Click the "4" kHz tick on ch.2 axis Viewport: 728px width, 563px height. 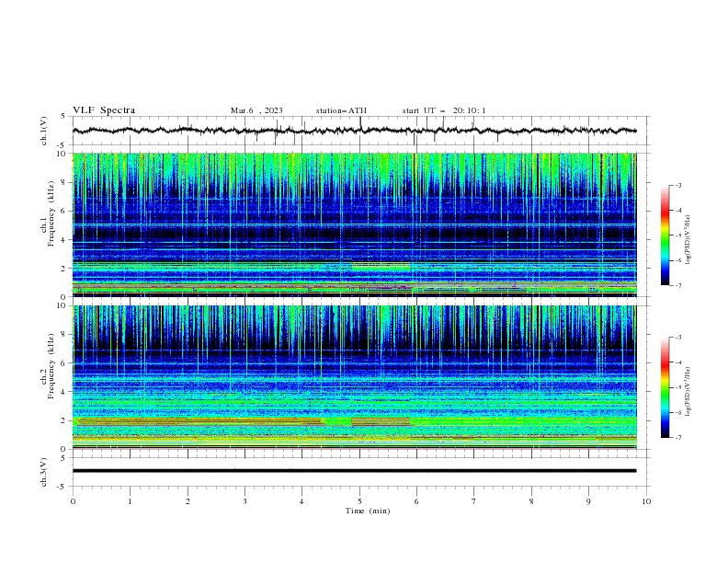[65, 392]
